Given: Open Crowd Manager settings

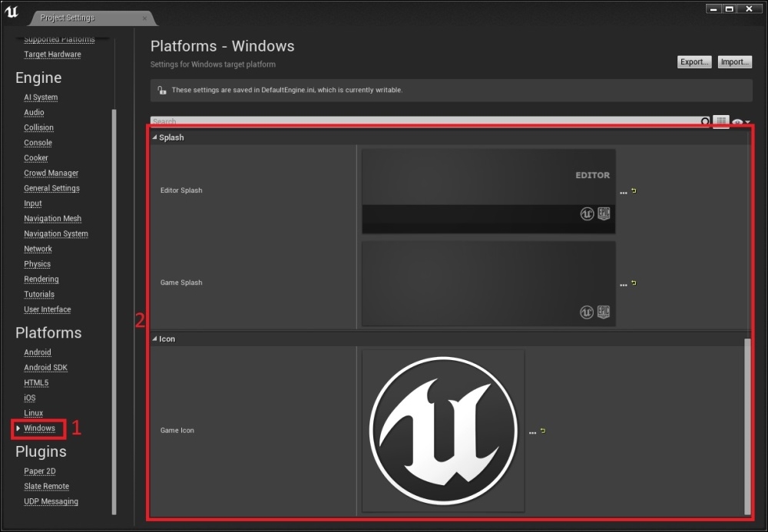Looking at the screenshot, I should pyautogui.click(x=51, y=173).
